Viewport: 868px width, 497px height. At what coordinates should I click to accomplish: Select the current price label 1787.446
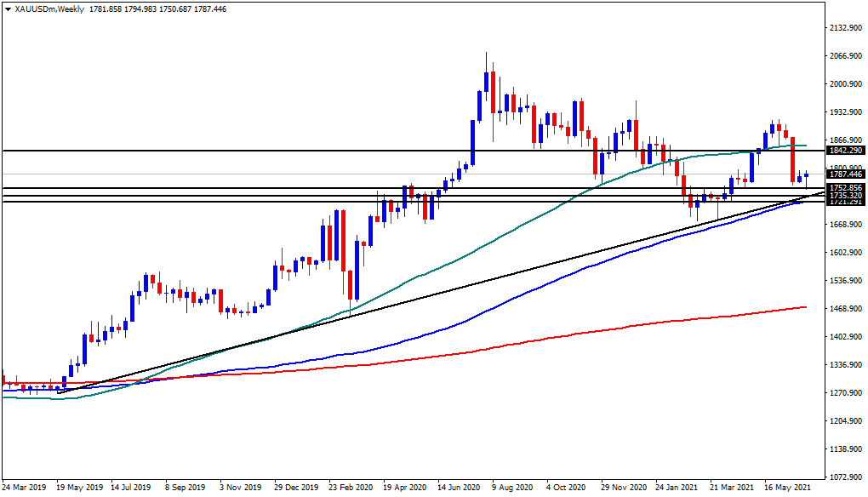[x=845, y=174]
